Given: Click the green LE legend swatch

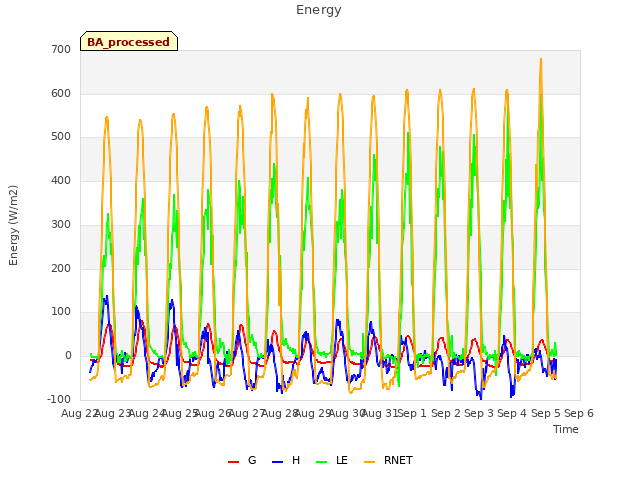Looking at the screenshot, I should [x=322, y=462].
